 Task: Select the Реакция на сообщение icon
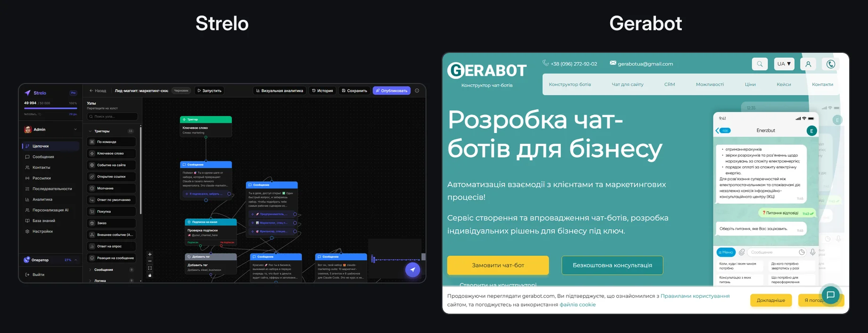[92, 258]
